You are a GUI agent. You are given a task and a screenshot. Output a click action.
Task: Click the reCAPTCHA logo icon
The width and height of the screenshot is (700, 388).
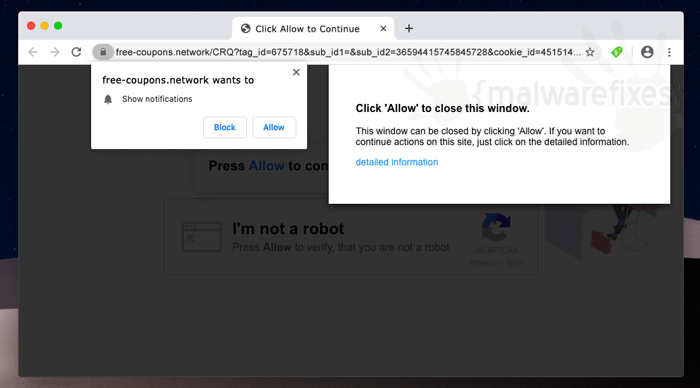click(496, 227)
